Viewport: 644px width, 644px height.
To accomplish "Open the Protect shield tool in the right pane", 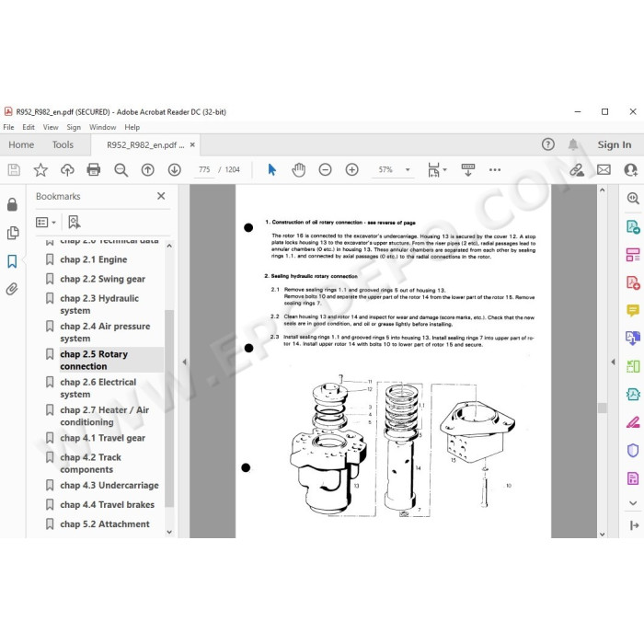I will (633, 451).
